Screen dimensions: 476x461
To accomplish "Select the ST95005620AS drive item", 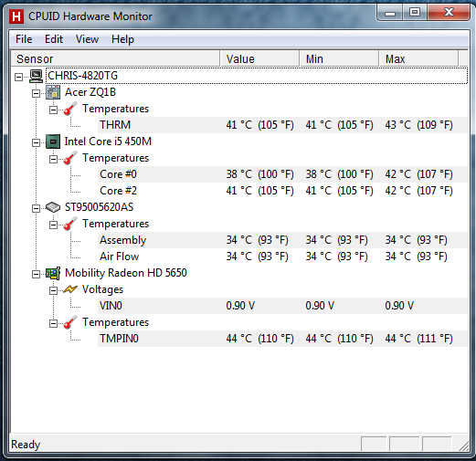I will coord(100,207).
